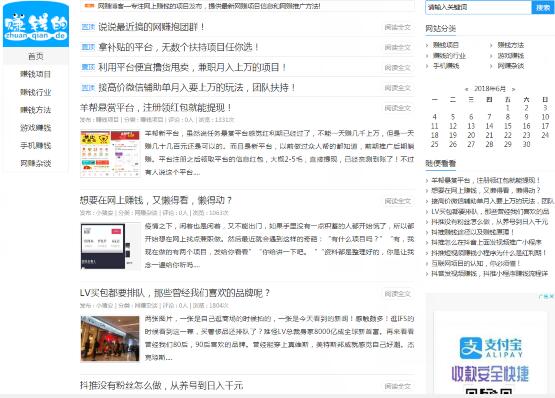Click 阅读全文 for 羊帮悬赏平台 article
This screenshot has height=398, width=555.
click(x=398, y=108)
